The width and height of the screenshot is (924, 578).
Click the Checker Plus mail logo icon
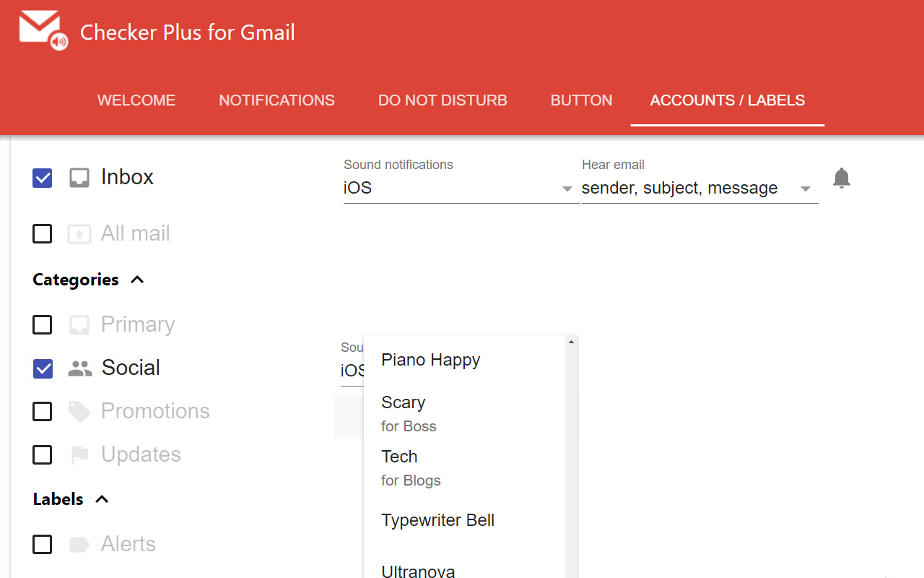pyautogui.click(x=42, y=31)
